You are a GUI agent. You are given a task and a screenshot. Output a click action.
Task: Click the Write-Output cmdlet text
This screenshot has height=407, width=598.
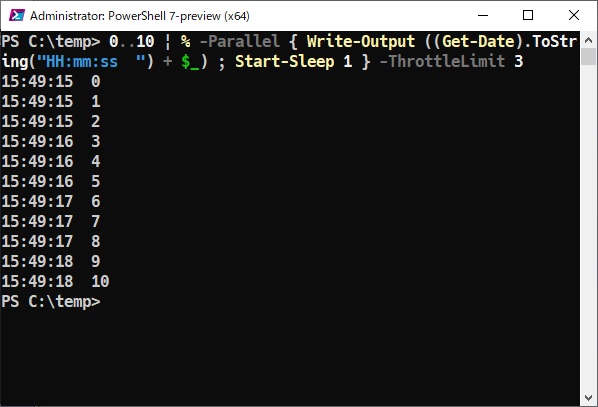click(x=361, y=41)
